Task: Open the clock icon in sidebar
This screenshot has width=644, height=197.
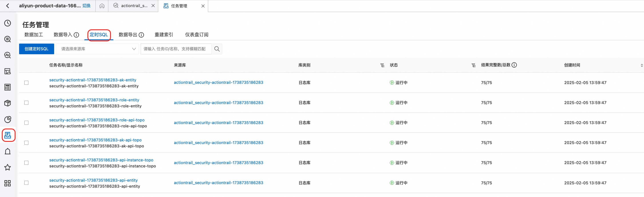Action: (8, 23)
